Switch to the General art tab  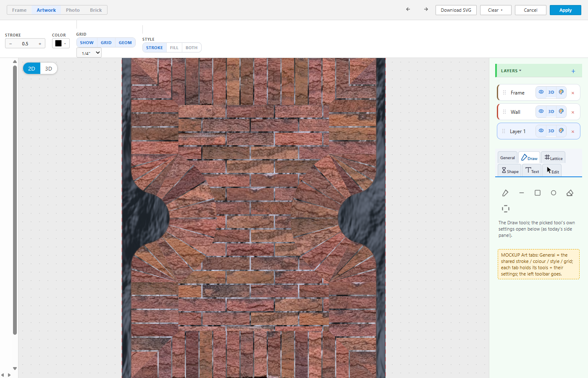tap(507, 157)
